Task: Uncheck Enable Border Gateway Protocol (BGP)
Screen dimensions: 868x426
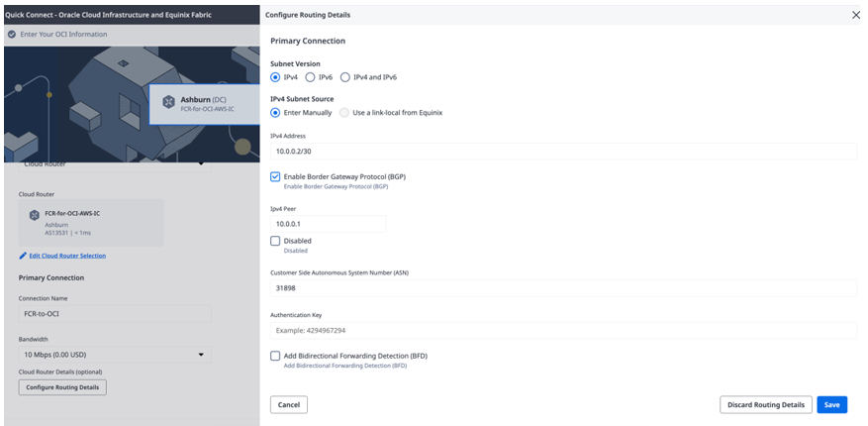Action: [x=275, y=176]
